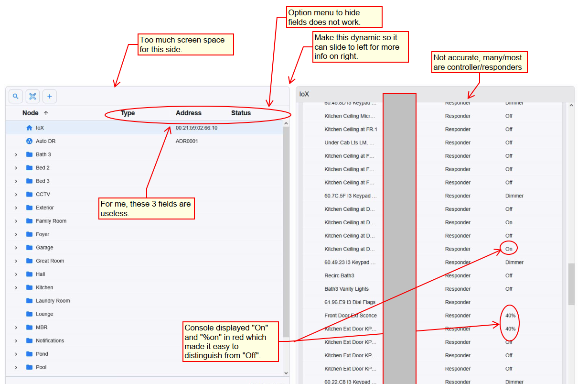Select the IoX row label

[x=40, y=128]
